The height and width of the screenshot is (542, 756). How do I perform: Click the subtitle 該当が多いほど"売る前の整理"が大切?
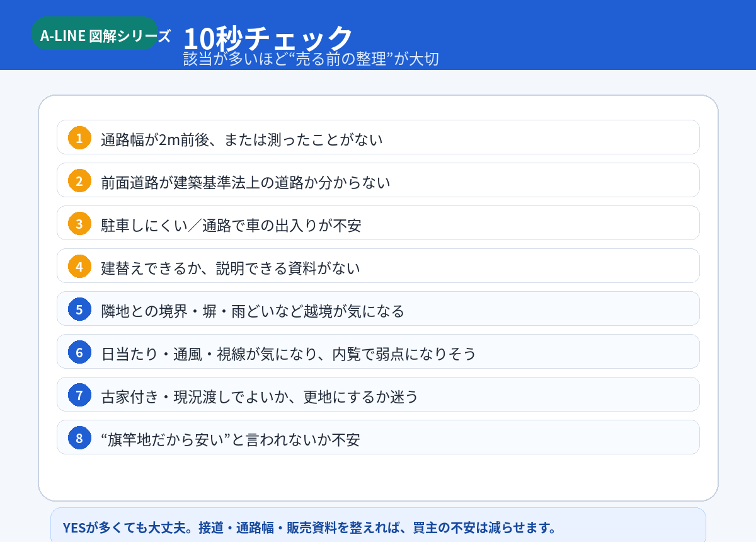click(x=311, y=59)
